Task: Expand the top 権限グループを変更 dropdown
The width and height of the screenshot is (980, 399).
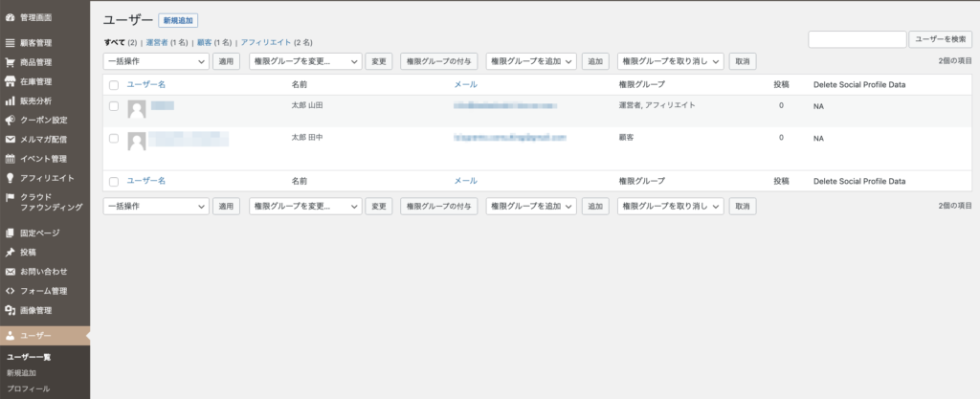Action: [x=304, y=61]
